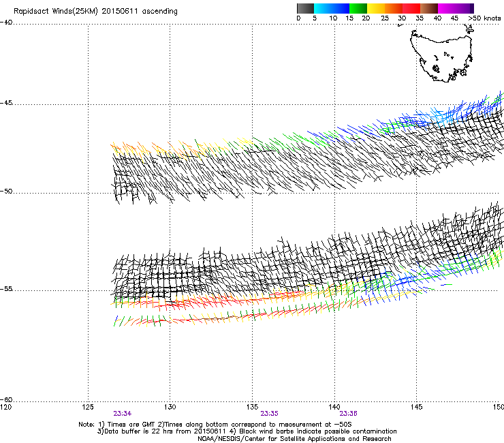Click the '135' longitude axis label
504x443 pixels.
point(252,407)
